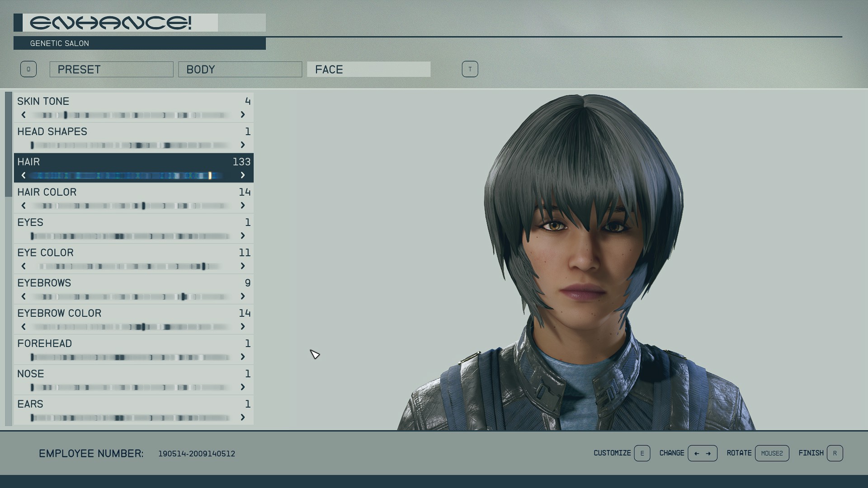The height and width of the screenshot is (488, 868).
Task: Click the R key icon beside Finish
Action: coord(835,453)
